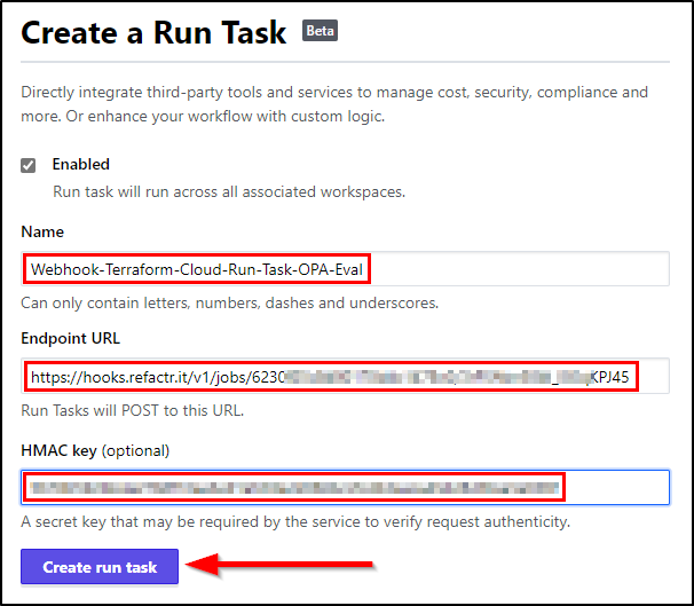Viewport: 694px width, 606px height.
Task: Click the third-party tools intro paragraph
Action: (x=334, y=104)
